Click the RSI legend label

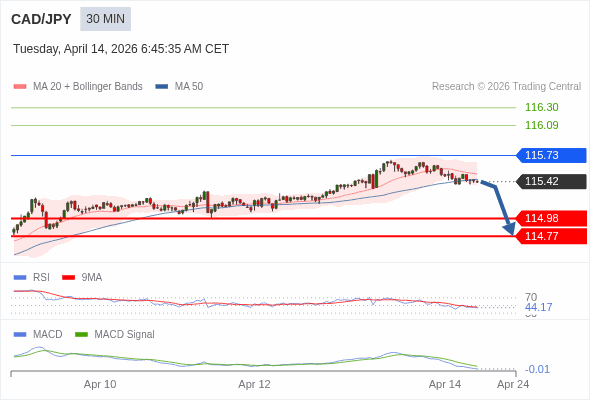click(41, 278)
